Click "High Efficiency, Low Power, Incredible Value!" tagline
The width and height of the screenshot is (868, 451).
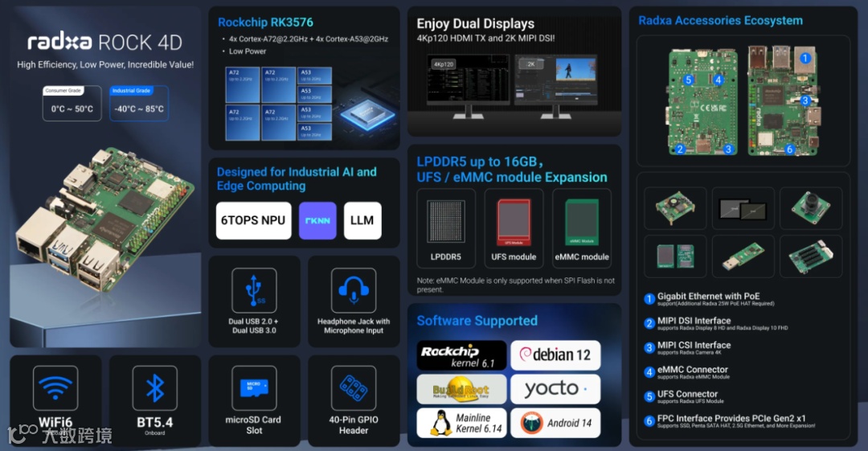tap(105, 65)
